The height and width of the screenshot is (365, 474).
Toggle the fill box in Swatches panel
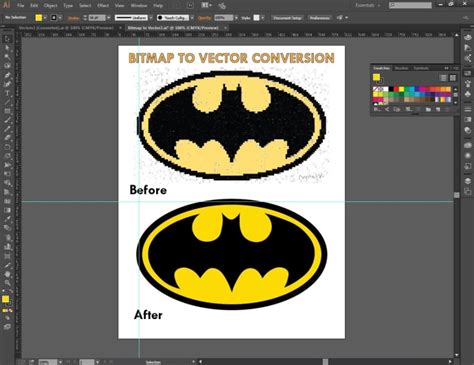click(x=376, y=77)
